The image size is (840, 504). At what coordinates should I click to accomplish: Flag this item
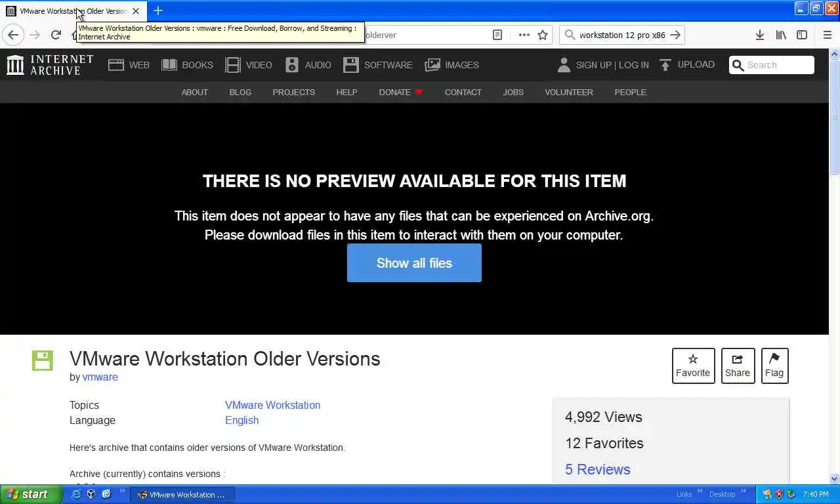(x=774, y=366)
